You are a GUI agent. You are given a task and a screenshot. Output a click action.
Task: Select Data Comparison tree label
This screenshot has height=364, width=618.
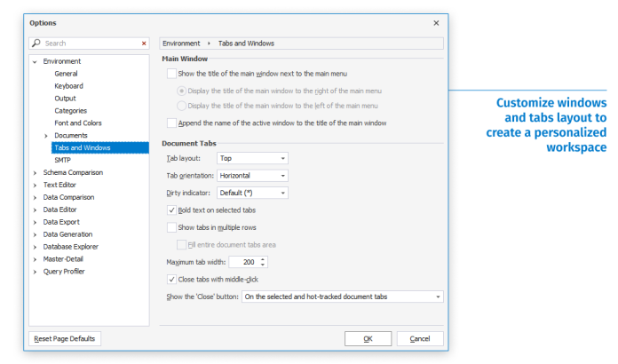(68, 197)
